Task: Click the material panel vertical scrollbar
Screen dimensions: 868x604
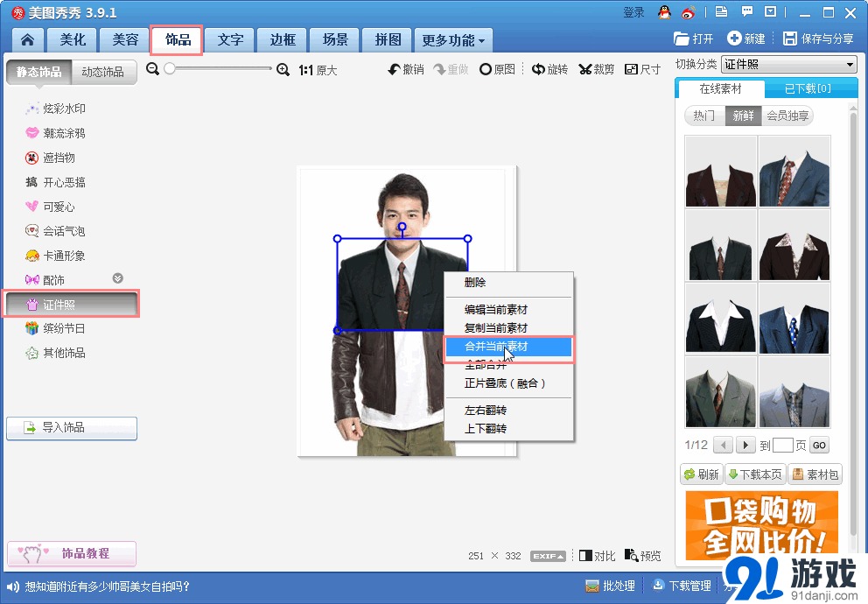Action: pos(854,324)
